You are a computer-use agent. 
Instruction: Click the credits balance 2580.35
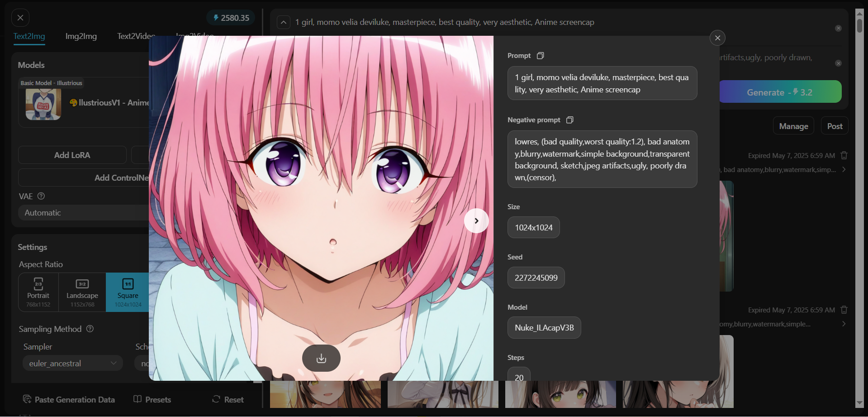click(x=231, y=18)
